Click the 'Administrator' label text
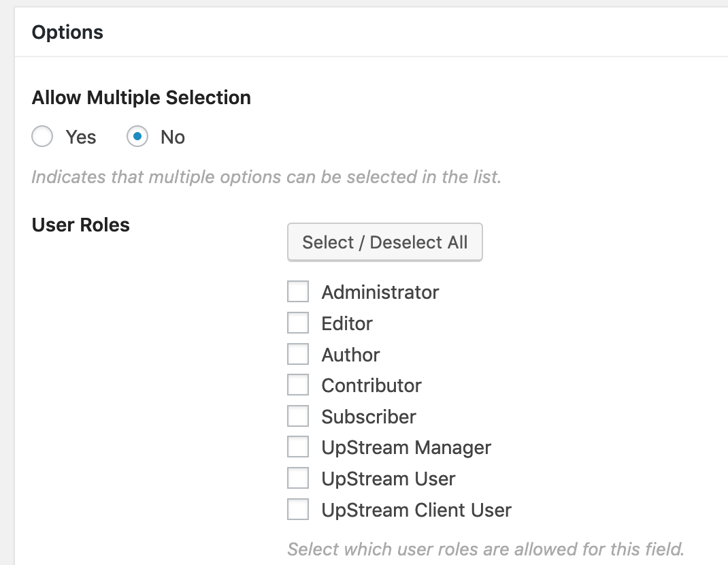The height and width of the screenshot is (565, 728). [380, 292]
